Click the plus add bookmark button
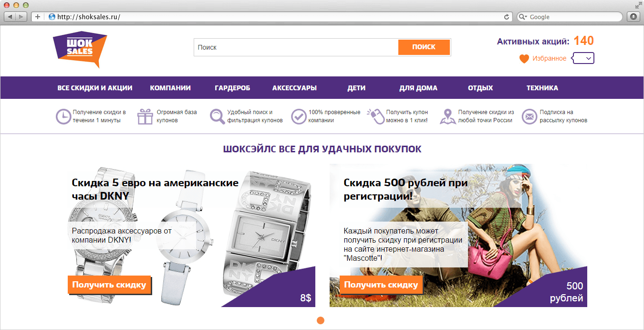Screen dimensions: 644x330 click(x=38, y=17)
